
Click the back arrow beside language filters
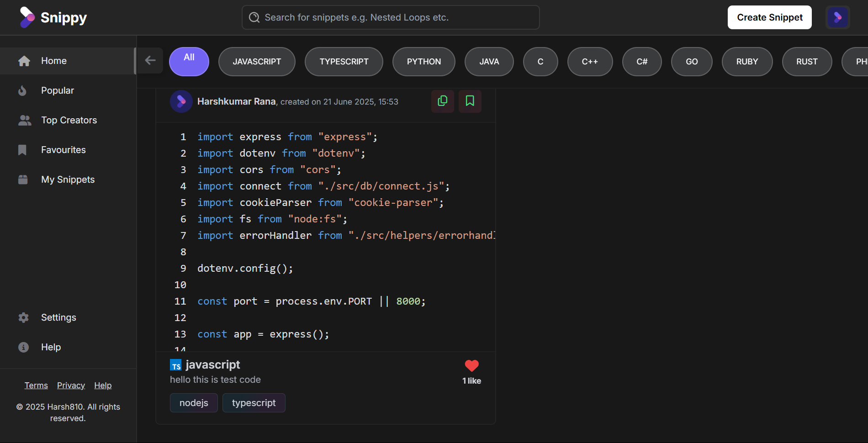point(150,60)
